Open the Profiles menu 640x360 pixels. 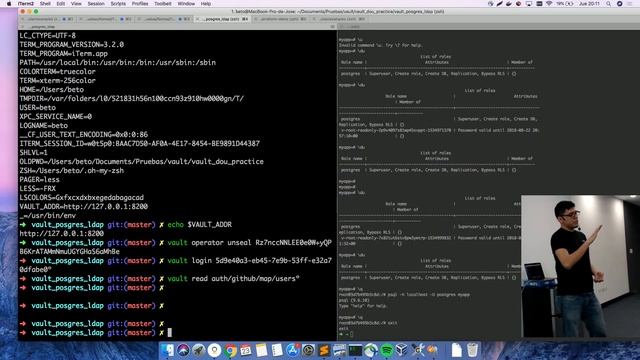click(x=140, y=4)
